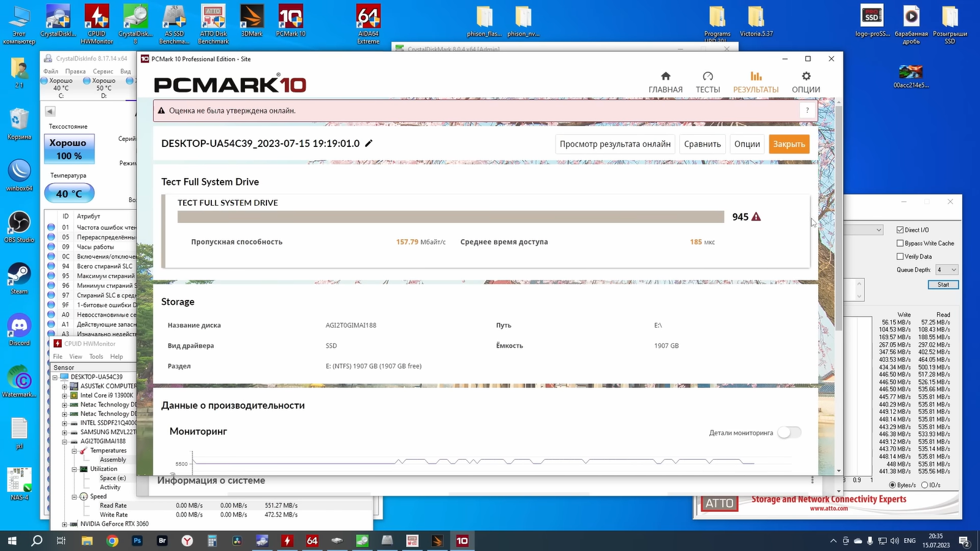Image resolution: width=980 pixels, height=551 pixels.
Task: Click the Compare button
Action: [x=702, y=144]
